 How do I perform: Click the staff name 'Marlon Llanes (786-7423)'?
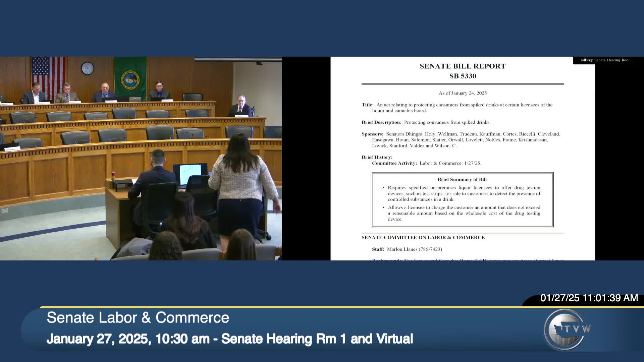click(x=414, y=249)
